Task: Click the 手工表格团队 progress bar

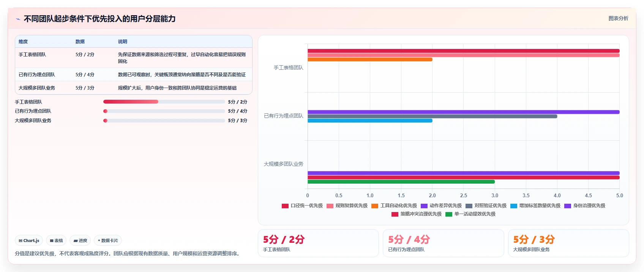Action: pyautogui.click(x=164, y=102)
